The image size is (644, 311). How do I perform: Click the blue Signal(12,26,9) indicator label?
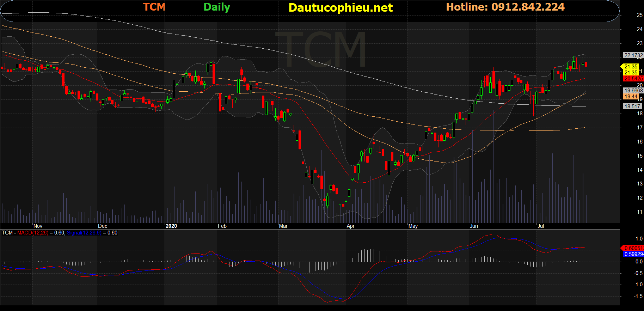click(84, 233)
